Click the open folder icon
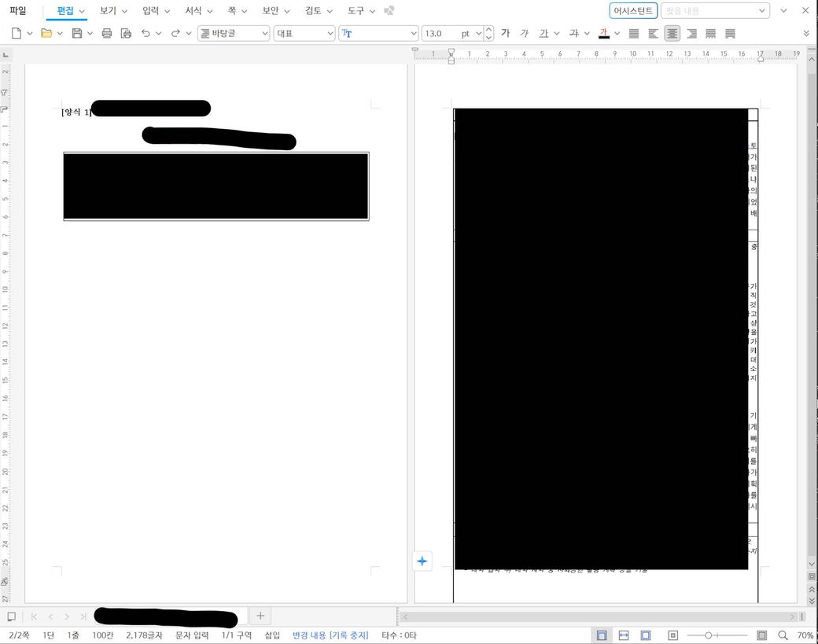This screenshot has height=644, width=818. tap(46, 33)
